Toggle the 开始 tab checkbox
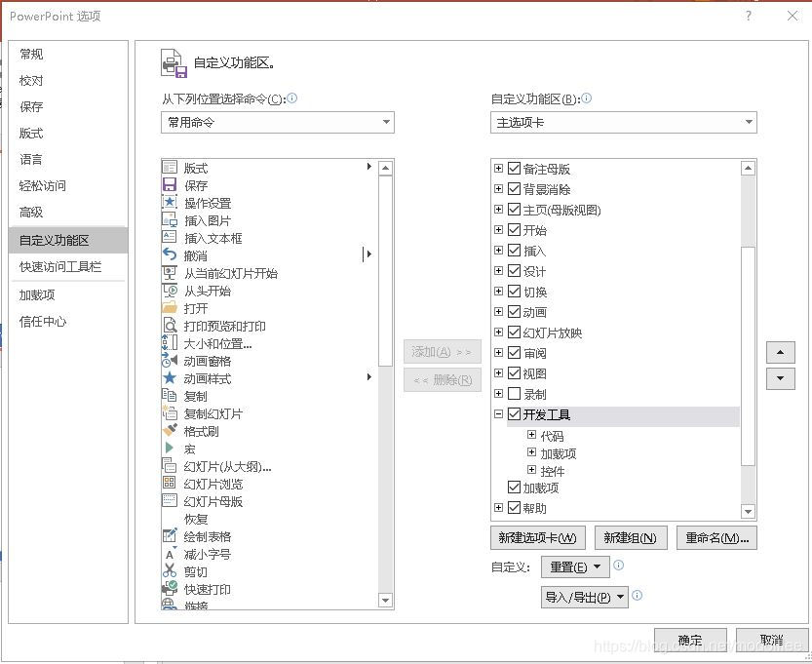This screenshot has width=812, height=664. (x=514, y=230)
